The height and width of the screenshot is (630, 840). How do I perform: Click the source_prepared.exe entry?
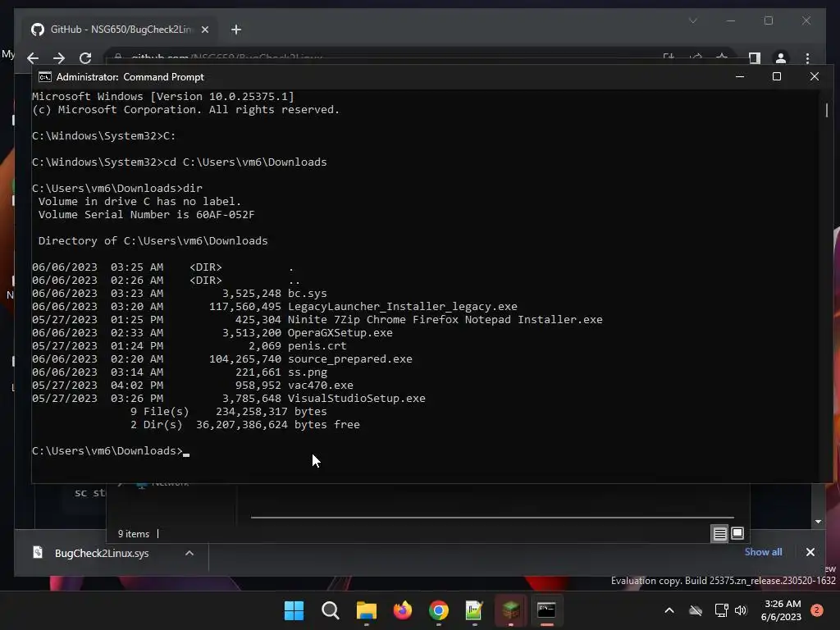tap(349, 359)
